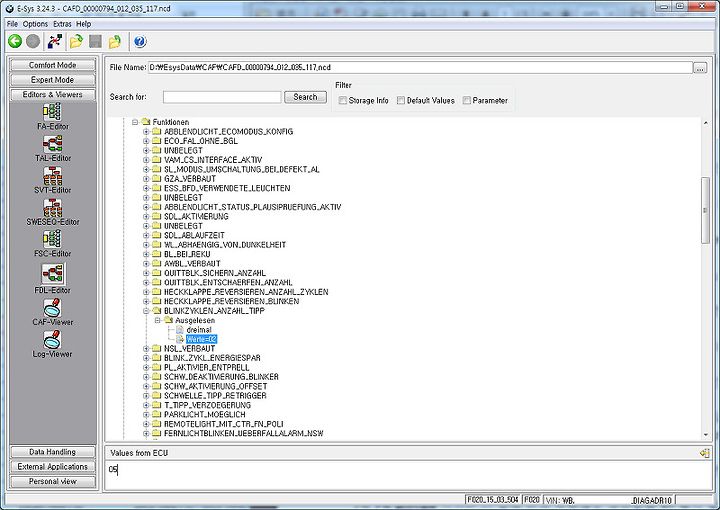Open the File menu

[12, 24]
